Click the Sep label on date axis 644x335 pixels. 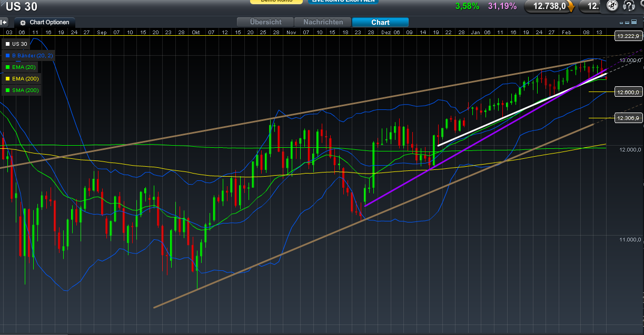[x=102, y=32]
